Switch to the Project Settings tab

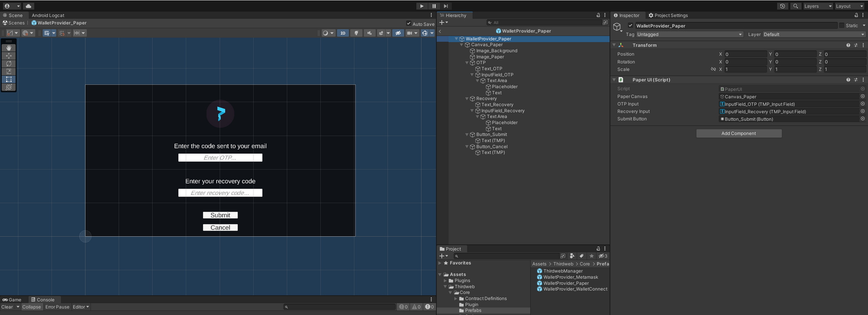tap(668, 15)
